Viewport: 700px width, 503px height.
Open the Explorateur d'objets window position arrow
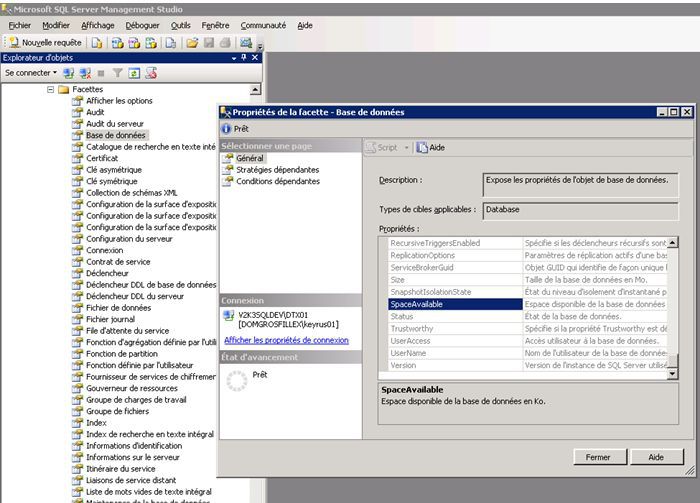point(234,58)
